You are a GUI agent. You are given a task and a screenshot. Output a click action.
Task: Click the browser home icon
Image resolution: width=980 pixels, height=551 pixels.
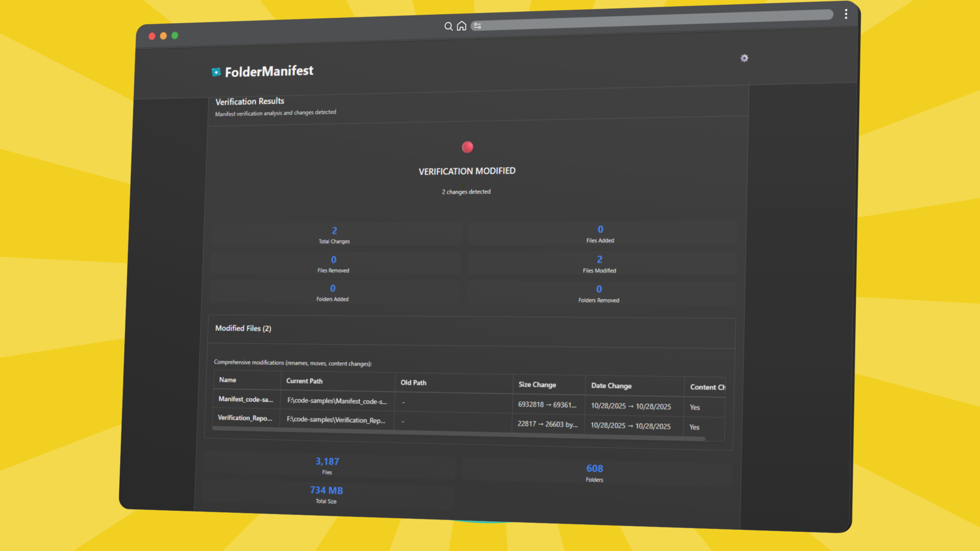tap(461, 26)
